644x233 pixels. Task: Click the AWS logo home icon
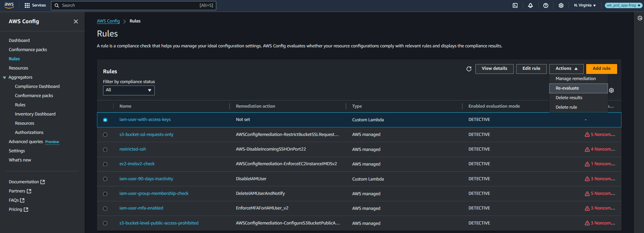point(9,5)
